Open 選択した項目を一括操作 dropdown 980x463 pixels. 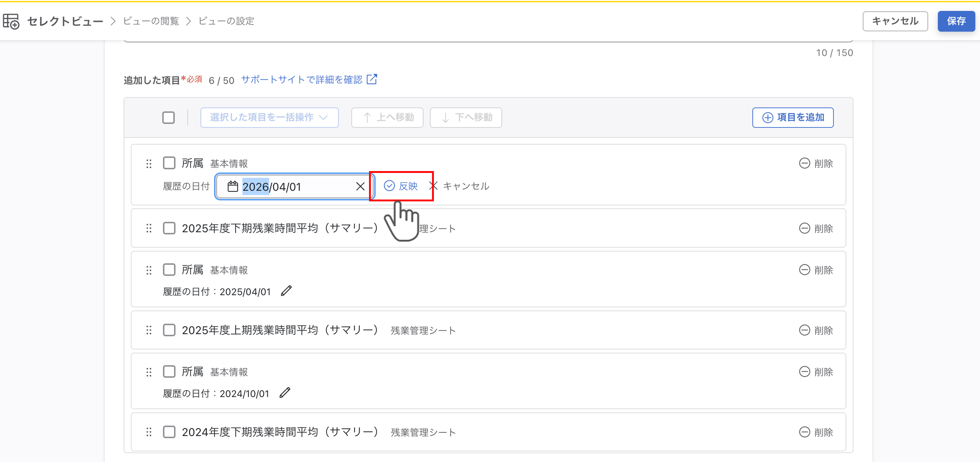[x=269, y=118]
